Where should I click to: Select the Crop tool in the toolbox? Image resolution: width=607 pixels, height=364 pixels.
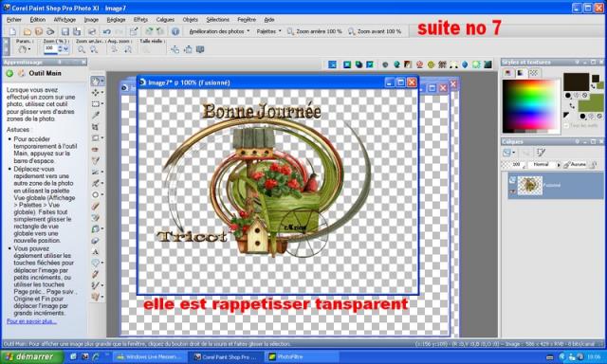(95, 126)
